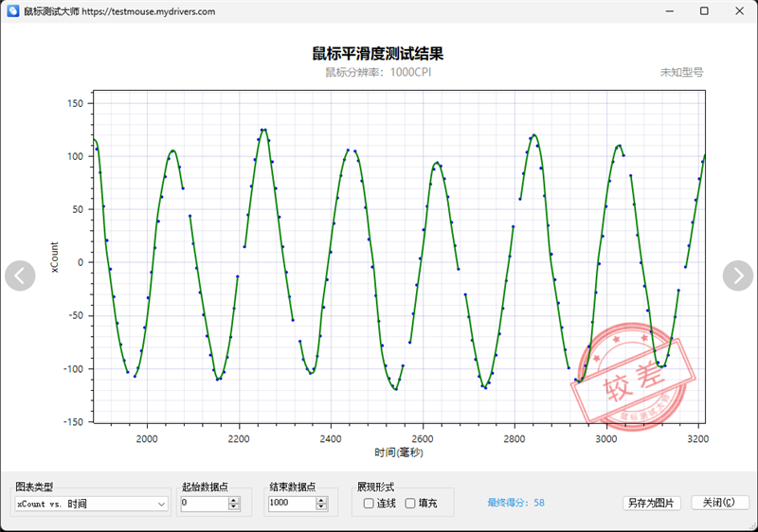Click 另存为图片 button

(651, 503)
